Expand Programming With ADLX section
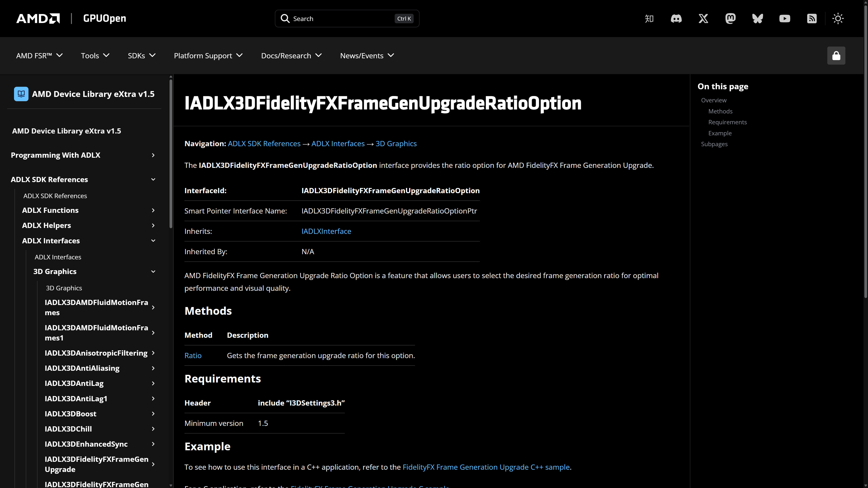 [153, 155]
